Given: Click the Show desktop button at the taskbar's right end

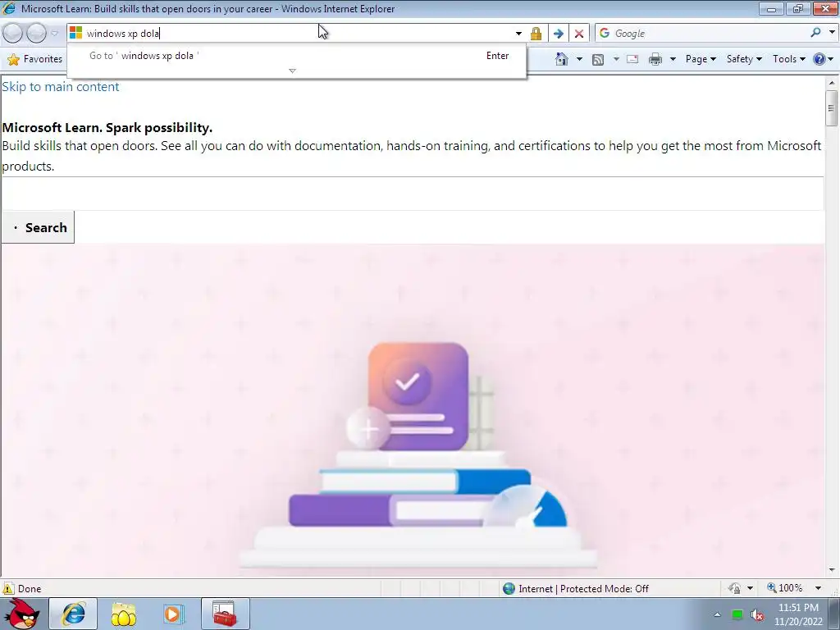Looking at the screenshot, I should click(x=834, y=614).
